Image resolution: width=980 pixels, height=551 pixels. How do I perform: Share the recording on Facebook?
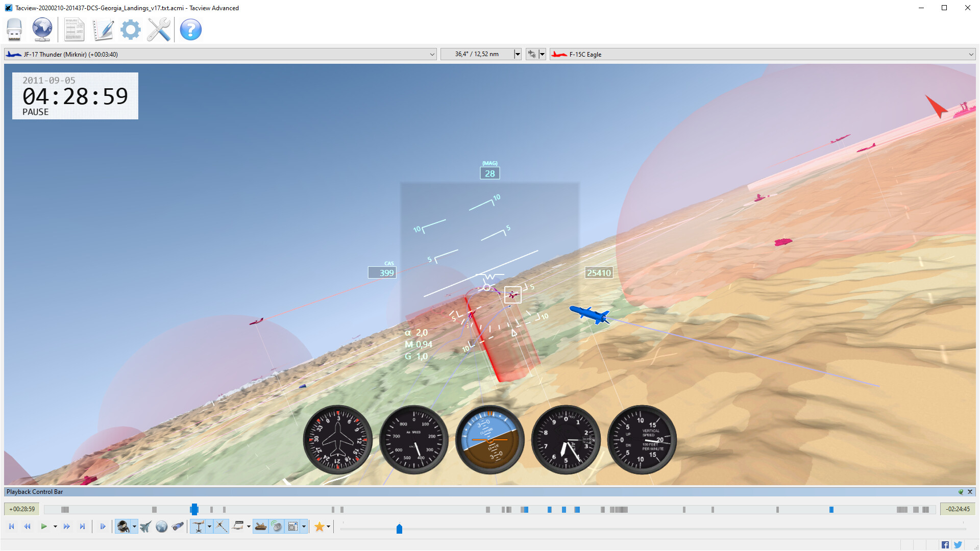945,544
